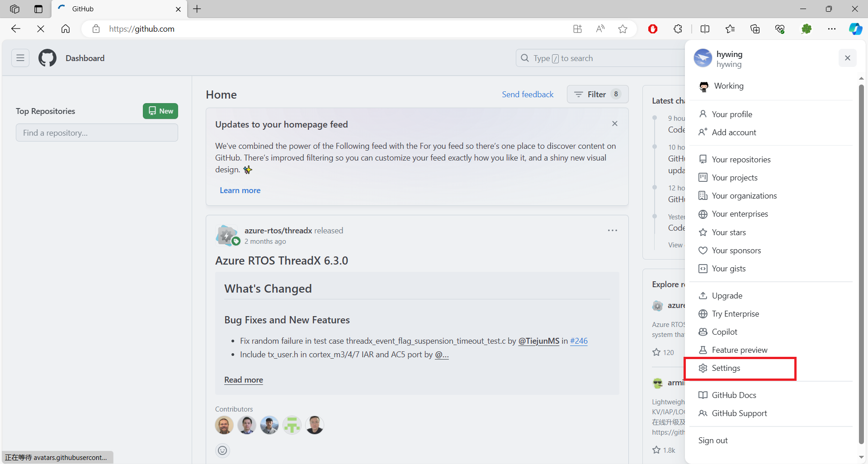Open the hamburger navigation menu
Viewport: 868px width, 464px height.
coord(20,58)
